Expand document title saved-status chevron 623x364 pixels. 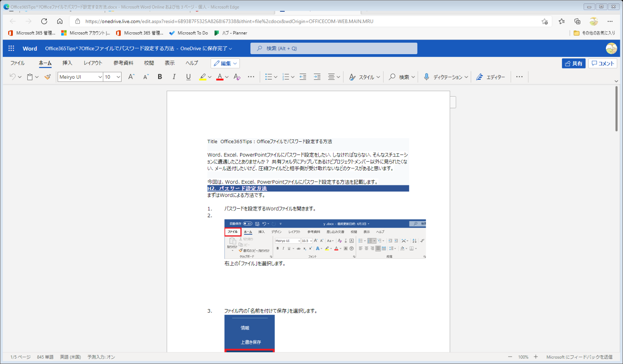[x=231, y=49]
